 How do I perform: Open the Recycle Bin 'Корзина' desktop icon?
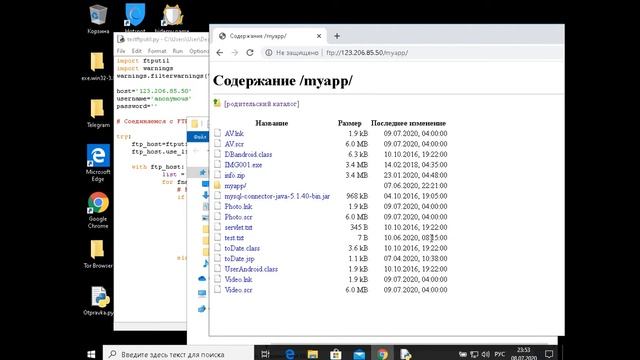[98, 19]
